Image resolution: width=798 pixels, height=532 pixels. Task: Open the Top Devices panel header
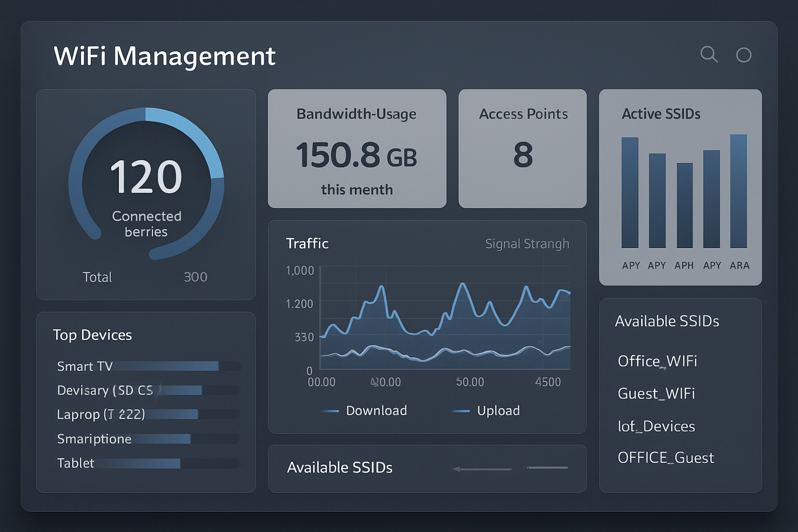click(92, 335)
